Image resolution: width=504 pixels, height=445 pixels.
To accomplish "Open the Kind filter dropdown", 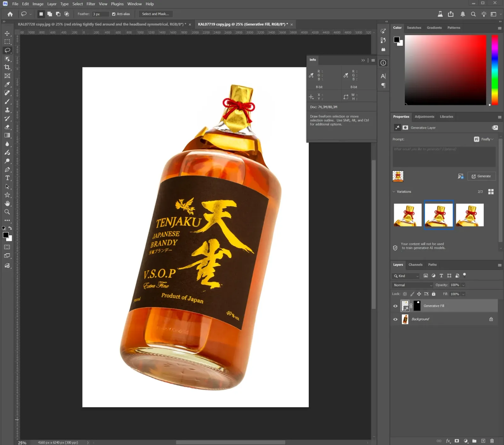I will [x=406, y=276].
